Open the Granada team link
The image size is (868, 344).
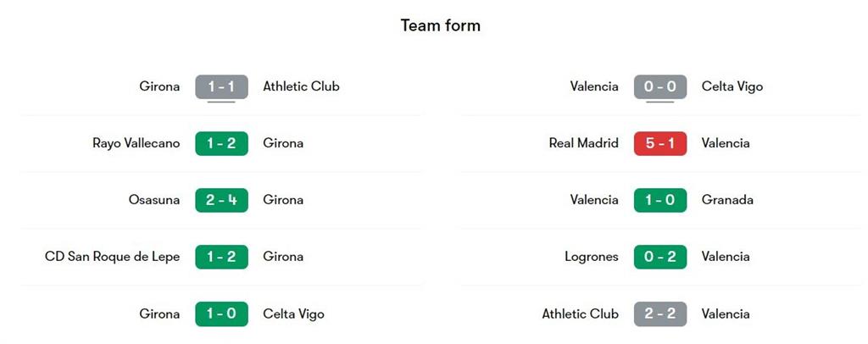click(x=727, y=200)
